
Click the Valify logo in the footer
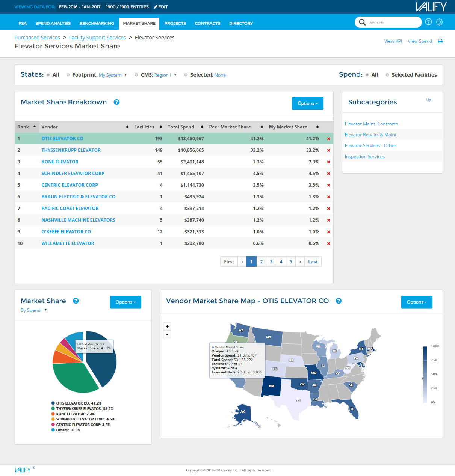(x=23, y=470)
